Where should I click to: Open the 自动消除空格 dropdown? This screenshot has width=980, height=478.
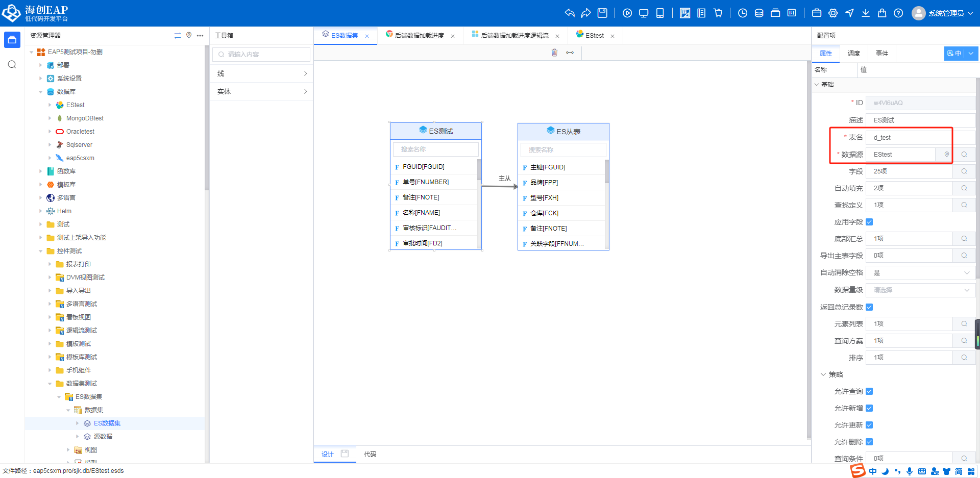pos(920,273)
